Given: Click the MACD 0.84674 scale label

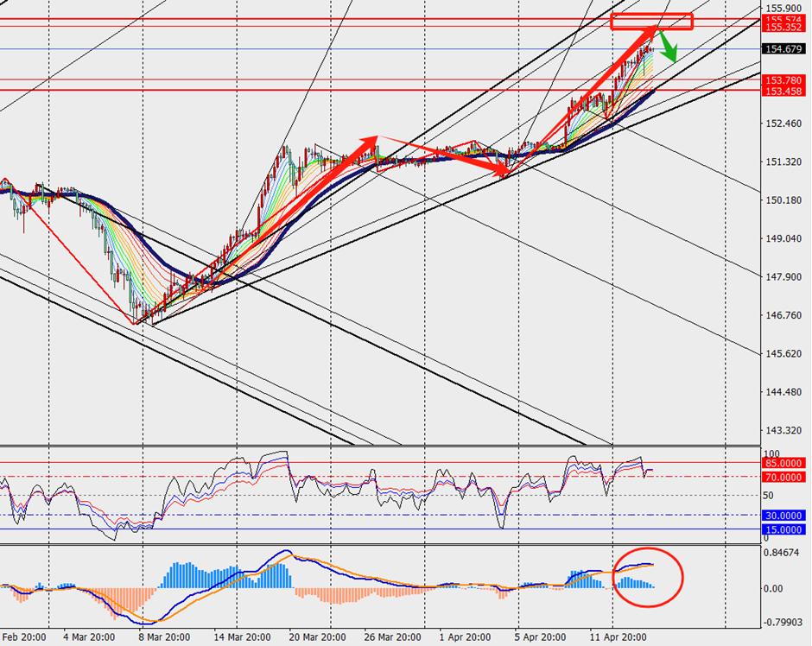Looking at the screenshot, I should tap(780, 553).
